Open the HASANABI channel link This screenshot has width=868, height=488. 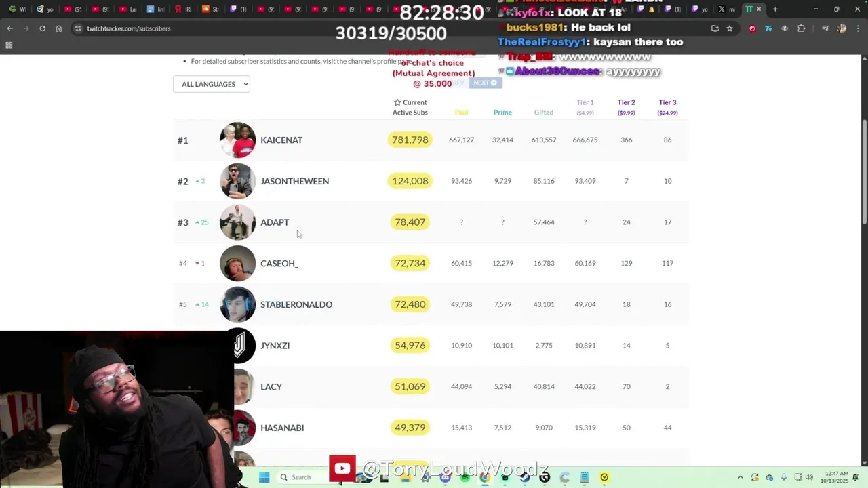coord(282,428)
